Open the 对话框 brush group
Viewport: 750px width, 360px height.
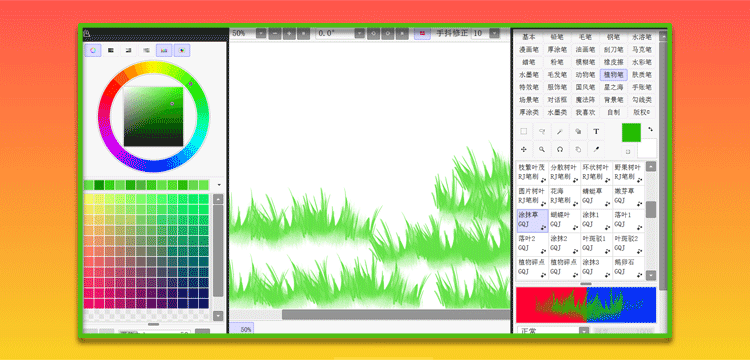pos(557,100)
